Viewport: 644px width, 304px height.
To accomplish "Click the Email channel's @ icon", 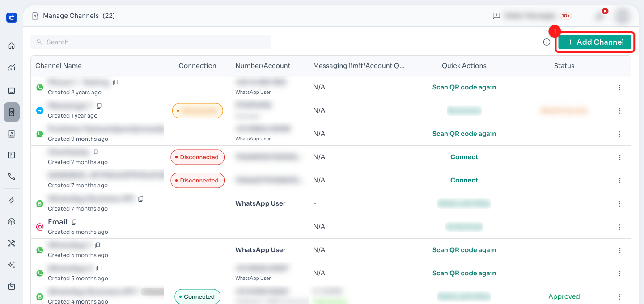I will tap(40, 227).
